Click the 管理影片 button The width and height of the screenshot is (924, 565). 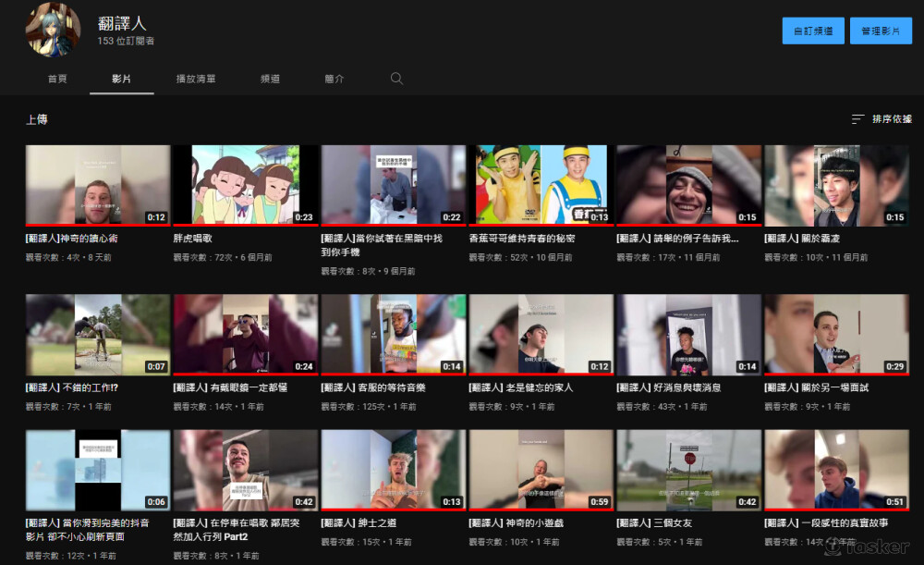click(880, 31)
